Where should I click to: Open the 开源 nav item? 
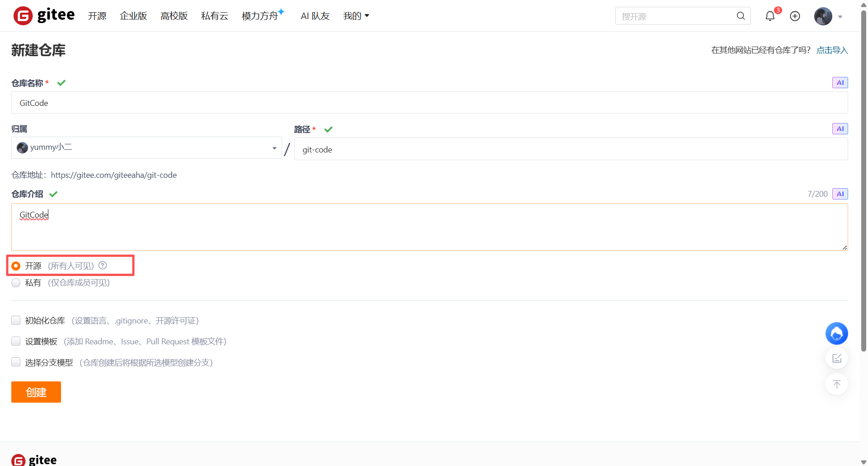pos(97,16)
